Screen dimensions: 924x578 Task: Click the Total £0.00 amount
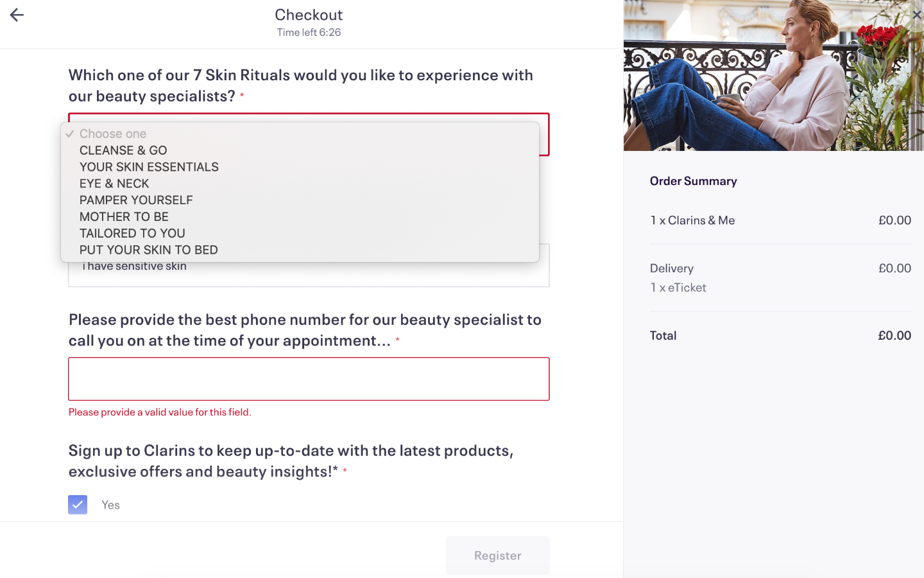pyautogui.click(x=894, y=335)
